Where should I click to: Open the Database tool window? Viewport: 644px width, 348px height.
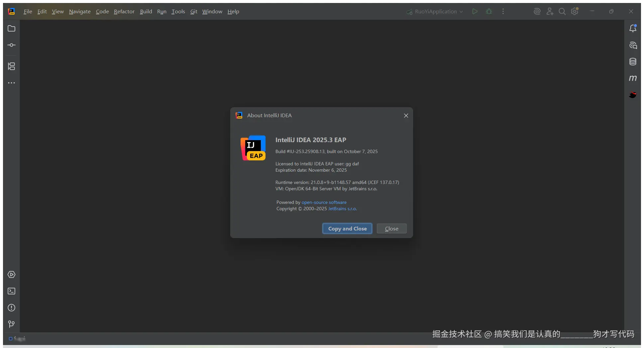point(633,62)
